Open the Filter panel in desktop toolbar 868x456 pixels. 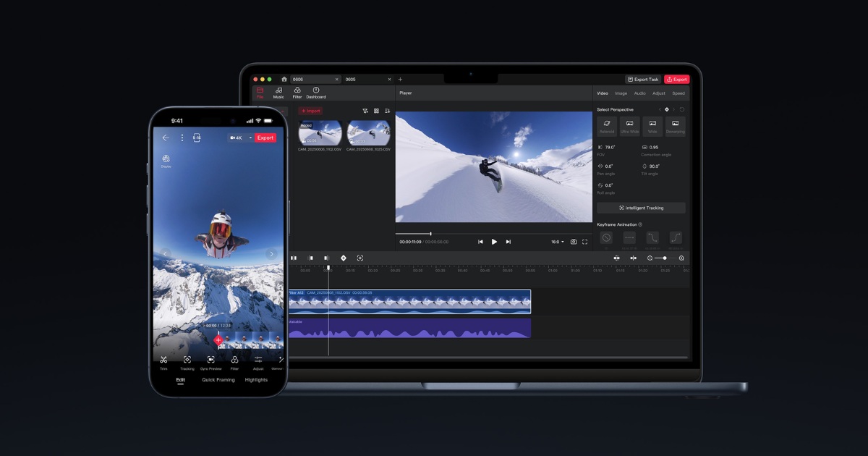[297, 92]
